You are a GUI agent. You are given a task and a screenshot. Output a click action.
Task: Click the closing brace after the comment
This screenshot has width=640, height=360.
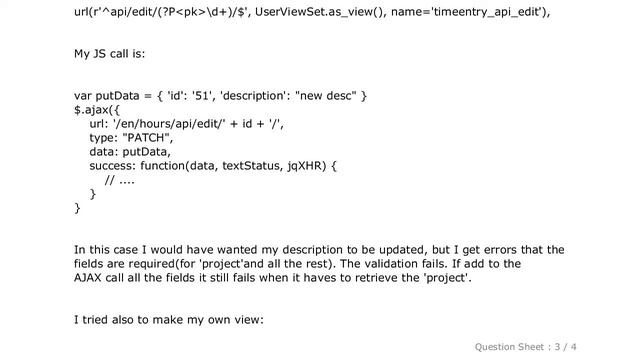coord(93,194)
